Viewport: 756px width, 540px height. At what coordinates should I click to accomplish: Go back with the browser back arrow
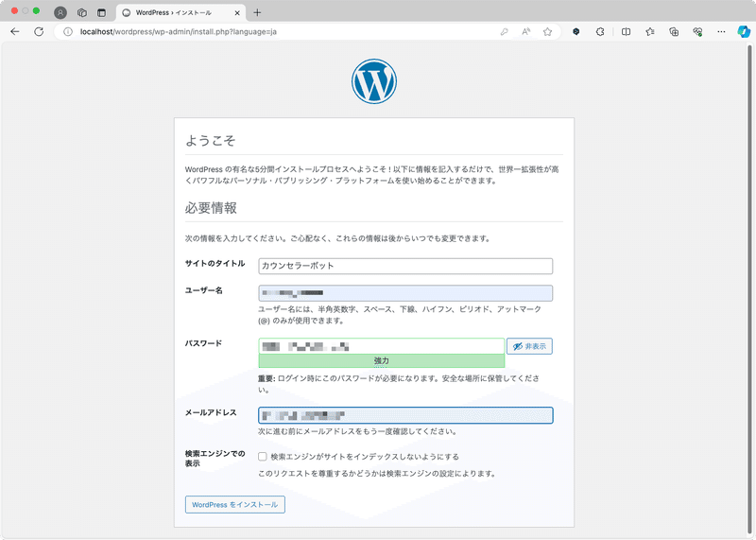pos(15,32)
